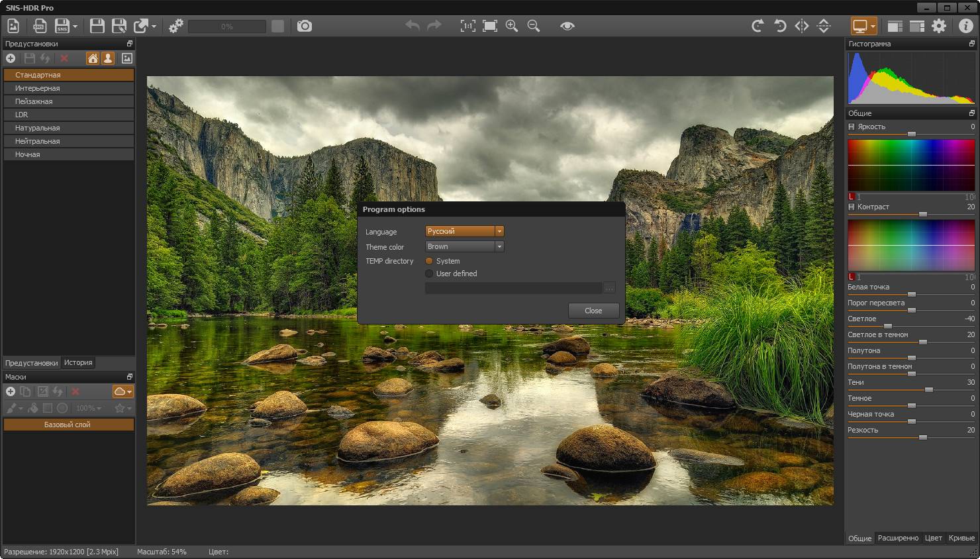Undock the Гистограмма panel
The height and width of the screenshot is (559, 980).
coord(971,44)
